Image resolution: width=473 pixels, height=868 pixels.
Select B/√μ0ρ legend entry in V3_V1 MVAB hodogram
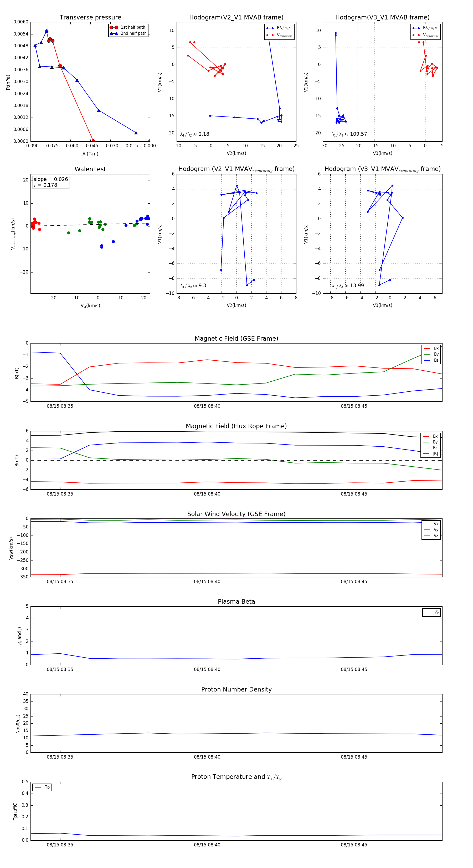(425, 28)
